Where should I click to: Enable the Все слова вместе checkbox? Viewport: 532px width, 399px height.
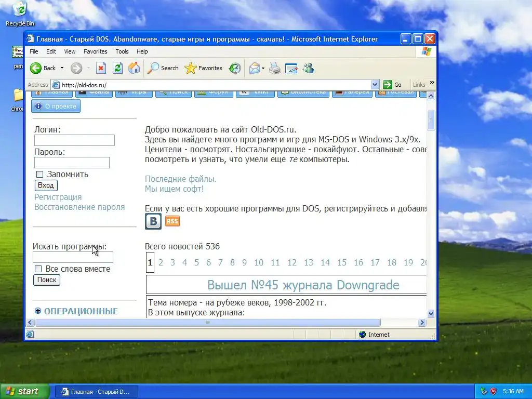click(38, 269)
